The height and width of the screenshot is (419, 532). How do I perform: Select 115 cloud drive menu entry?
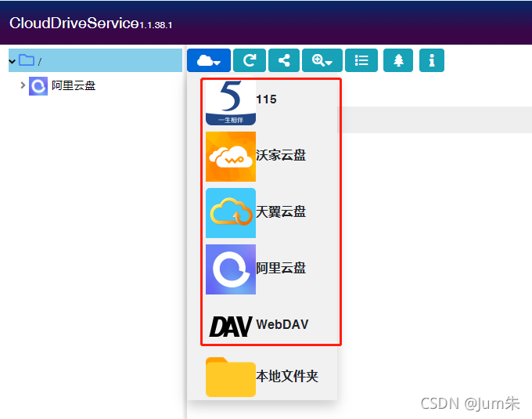click(262, 99)
